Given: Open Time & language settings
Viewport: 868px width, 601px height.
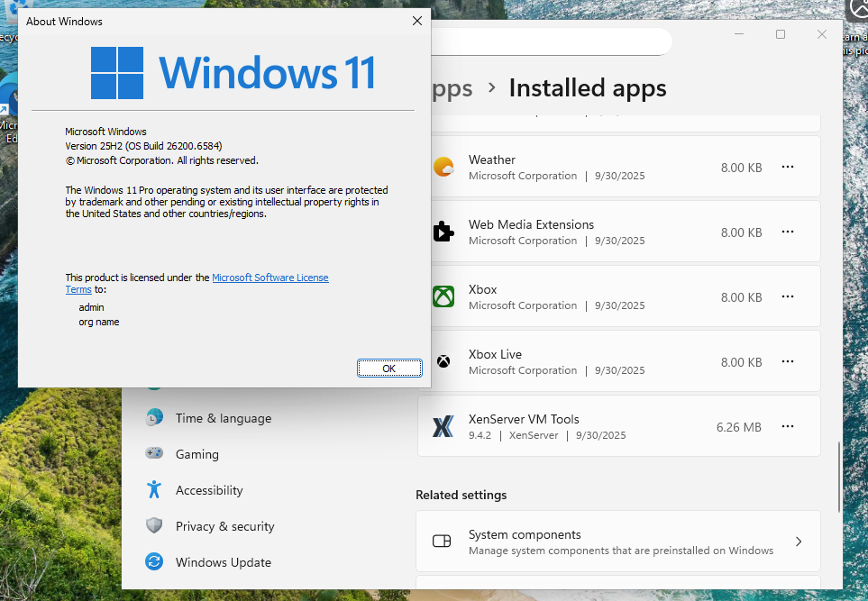Looking at the screenshot, I should click(x=223, y=418).
